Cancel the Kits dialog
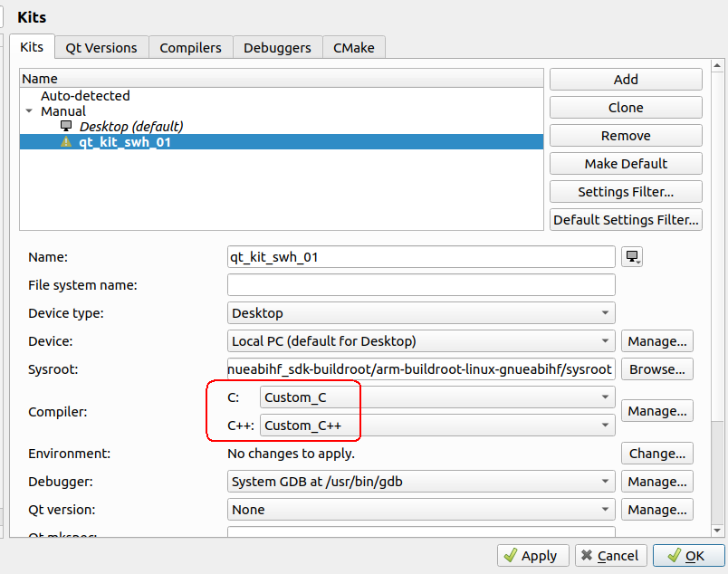This screenshot has width=728, height=574. [610, 555]
